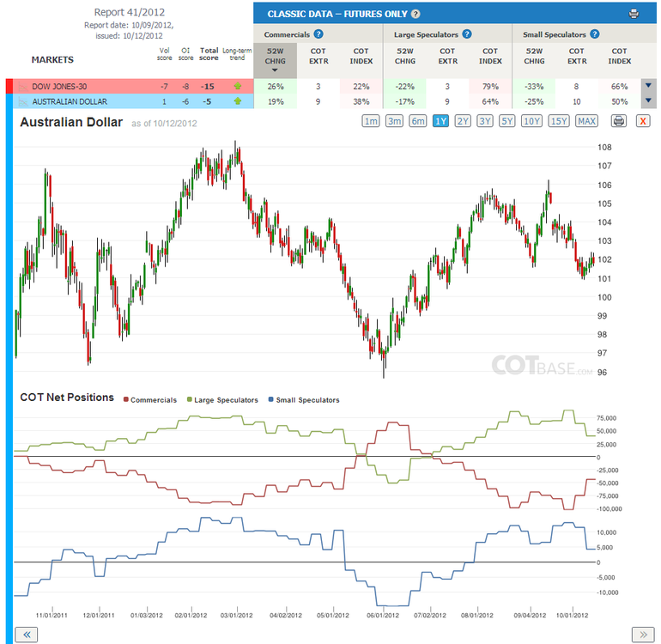The width and height of the screenshot is (661, 644).
Task: Set chart range to 6m
Action: pos(418,121)
